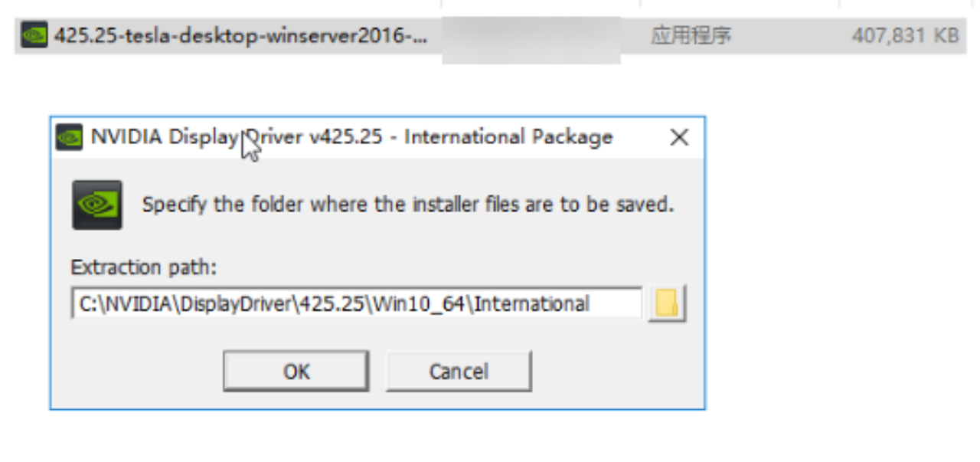Place cursor on 'Win10_64' in the path field
This screenshot has height=462, width=980.
[x=419, y=303]
